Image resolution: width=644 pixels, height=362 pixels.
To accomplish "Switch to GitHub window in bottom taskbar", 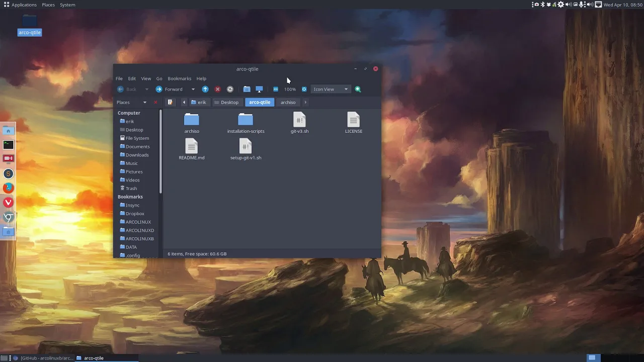I will point(43,358).
